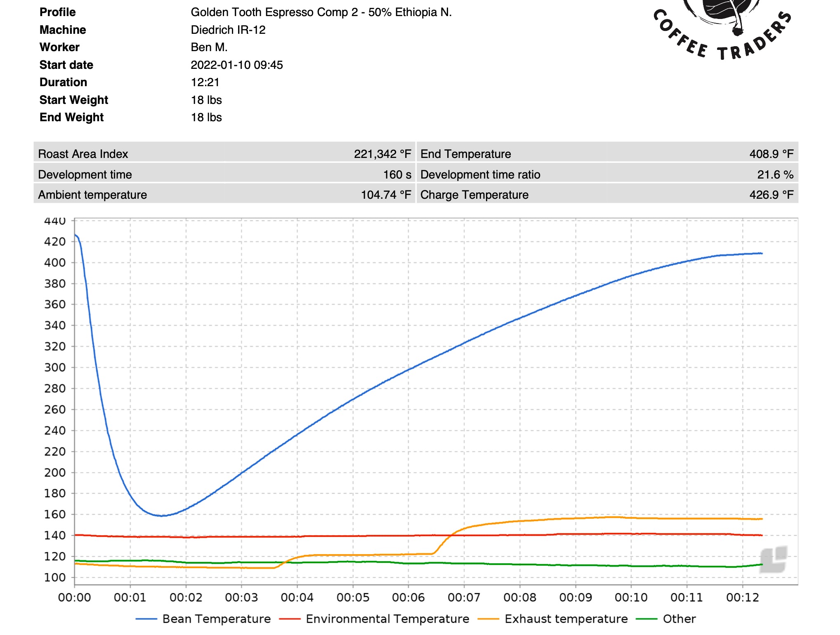Screen dimensions: 840x635
Task: Click the Other legend label
Action: pyautogui.click(x=679, y=619)
